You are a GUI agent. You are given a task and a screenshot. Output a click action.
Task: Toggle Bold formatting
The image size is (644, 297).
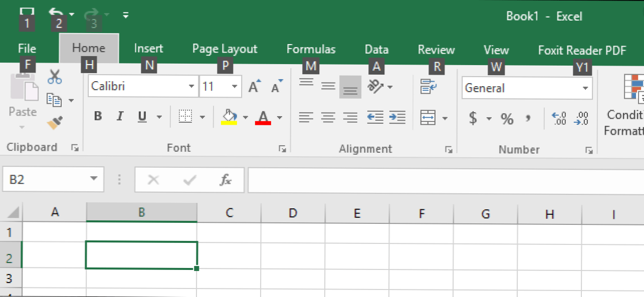[98, 116]
